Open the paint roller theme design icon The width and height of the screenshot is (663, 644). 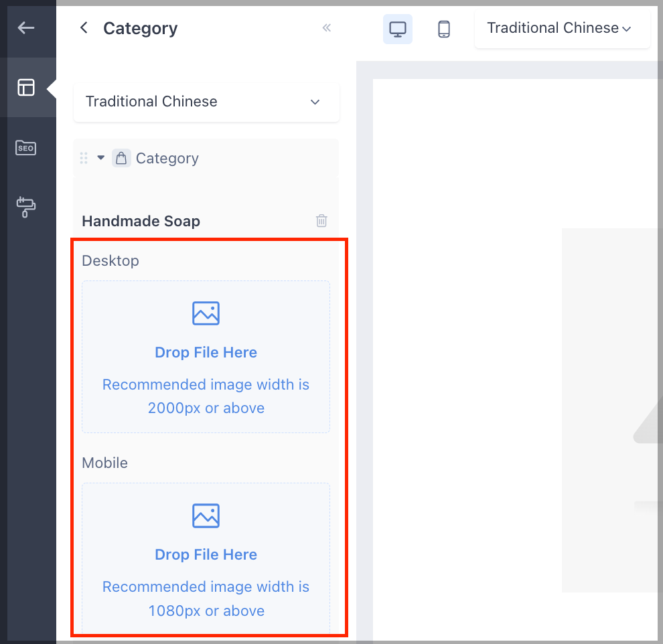(26, 207)
